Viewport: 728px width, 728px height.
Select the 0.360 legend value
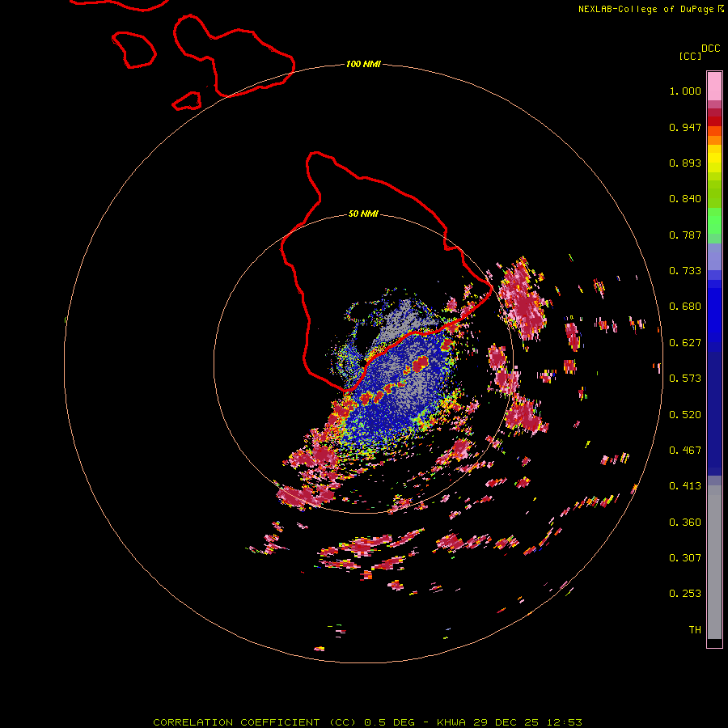coord(685,523)
